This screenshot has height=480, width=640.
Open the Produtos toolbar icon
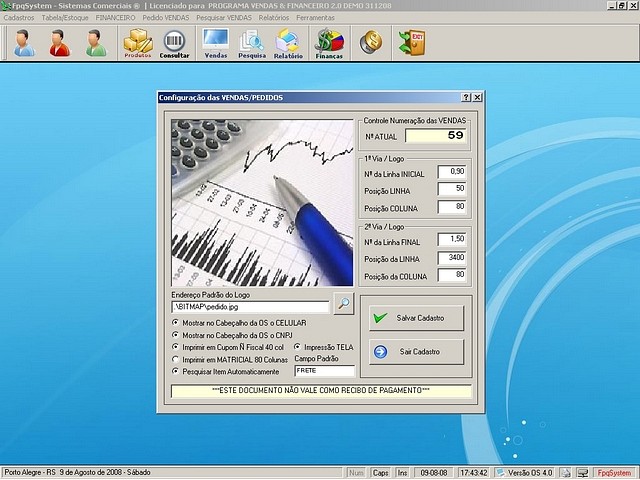tap(138, 43)
